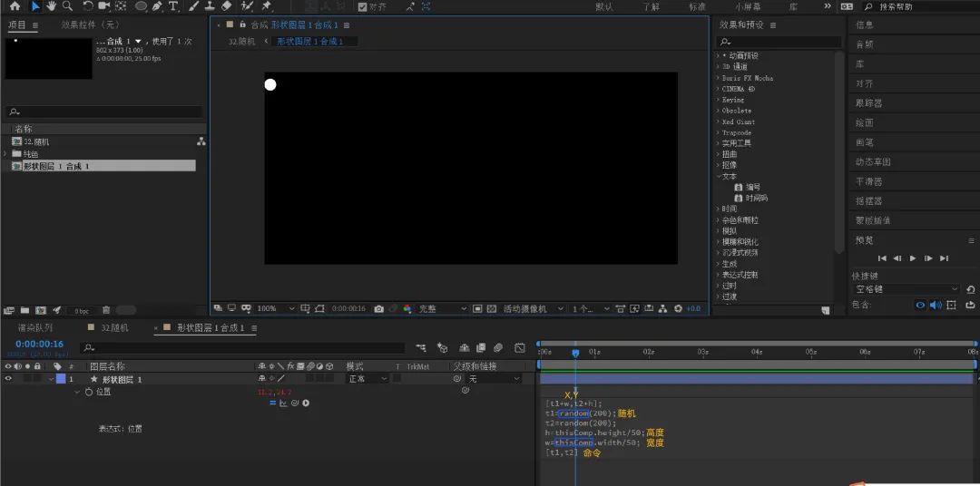This screenshot has height=486, width=980.
Task: Open the RGB channel display icon
Action: click(407, 308)
